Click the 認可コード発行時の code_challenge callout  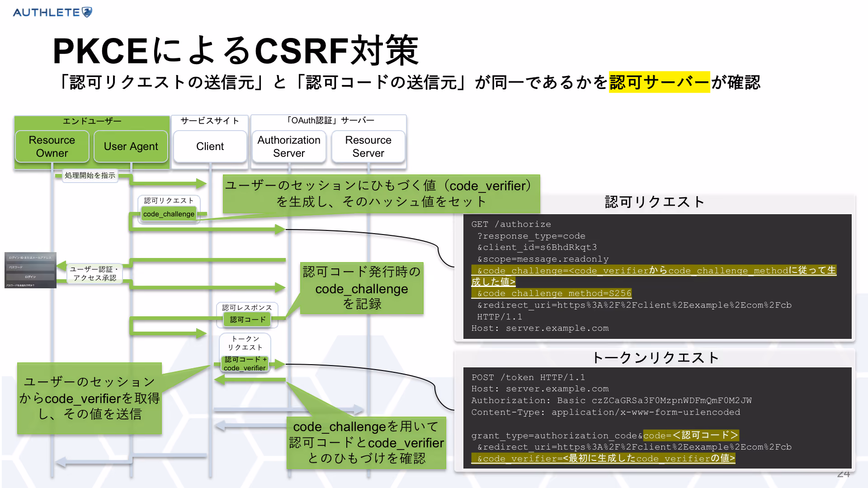(362, 288)
